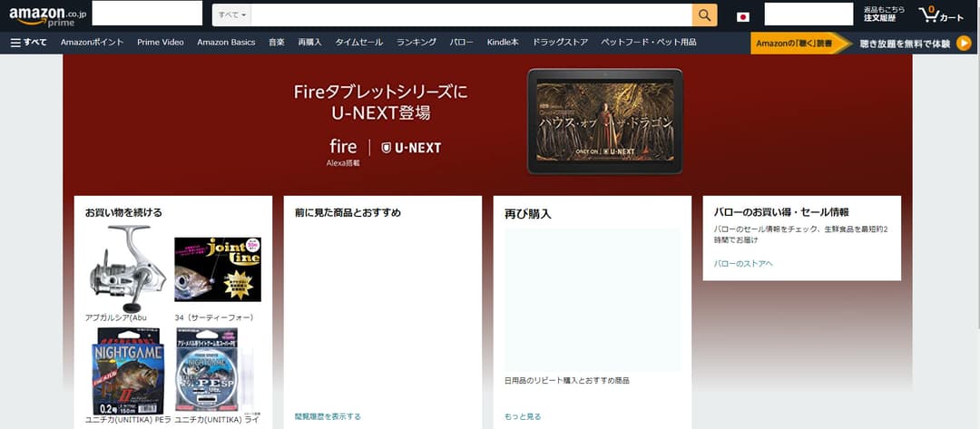
Task: Go to Kindle本 in the navigation bar
Action: click(x=503, y=43)
